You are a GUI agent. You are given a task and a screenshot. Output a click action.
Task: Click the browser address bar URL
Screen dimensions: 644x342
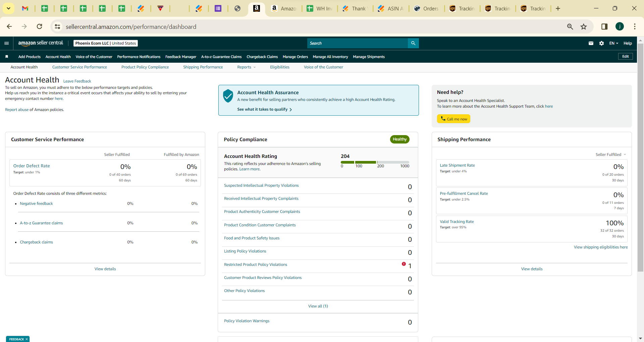(131, 26)
